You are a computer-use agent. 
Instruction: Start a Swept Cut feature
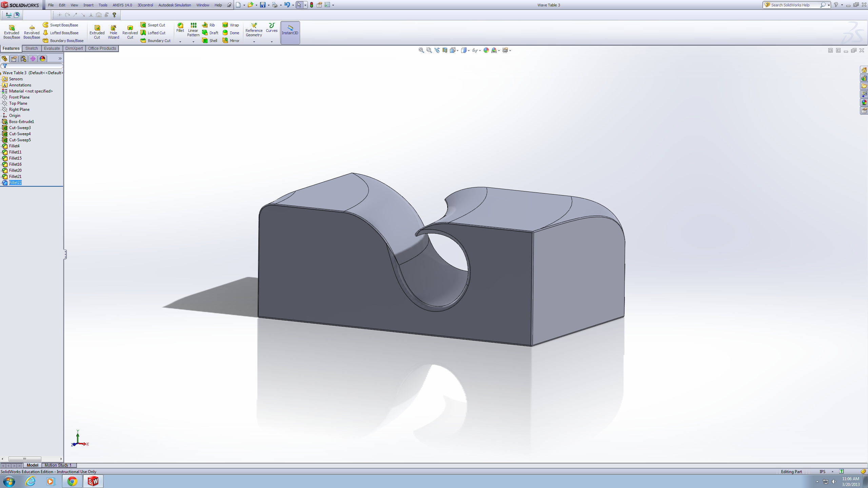[x=153, y=25]
